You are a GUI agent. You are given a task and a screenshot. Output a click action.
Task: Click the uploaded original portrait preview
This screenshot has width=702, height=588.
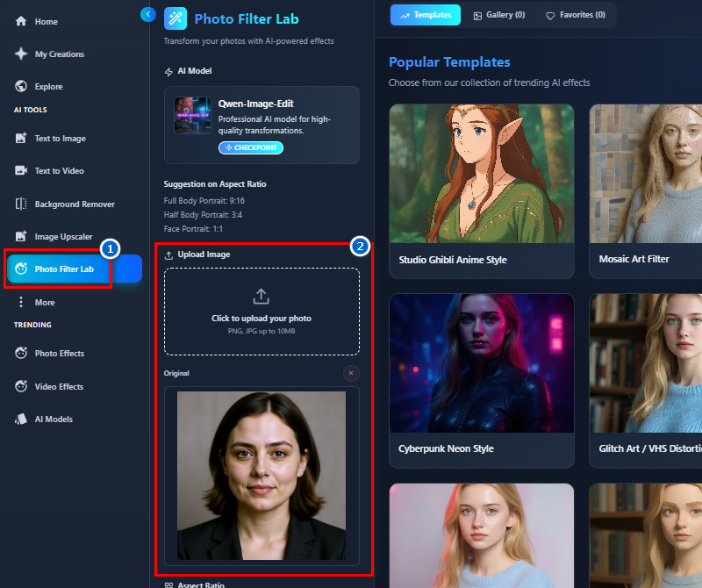261,474
